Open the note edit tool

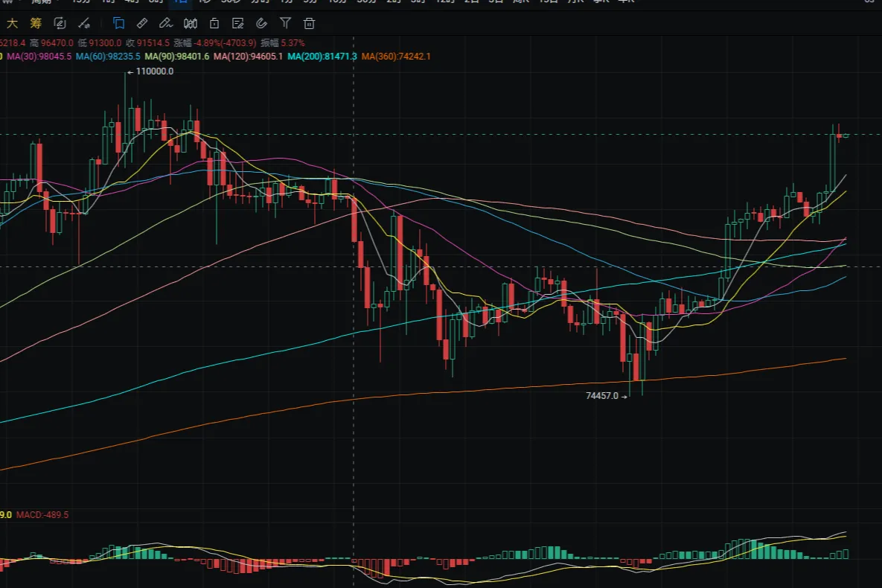(238, 23)
